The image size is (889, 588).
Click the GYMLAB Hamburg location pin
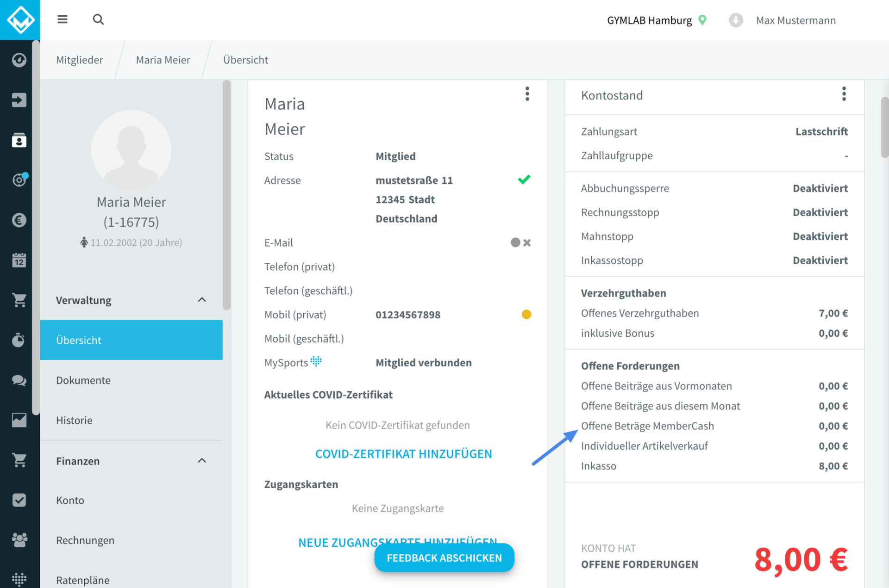pos(702,20)
